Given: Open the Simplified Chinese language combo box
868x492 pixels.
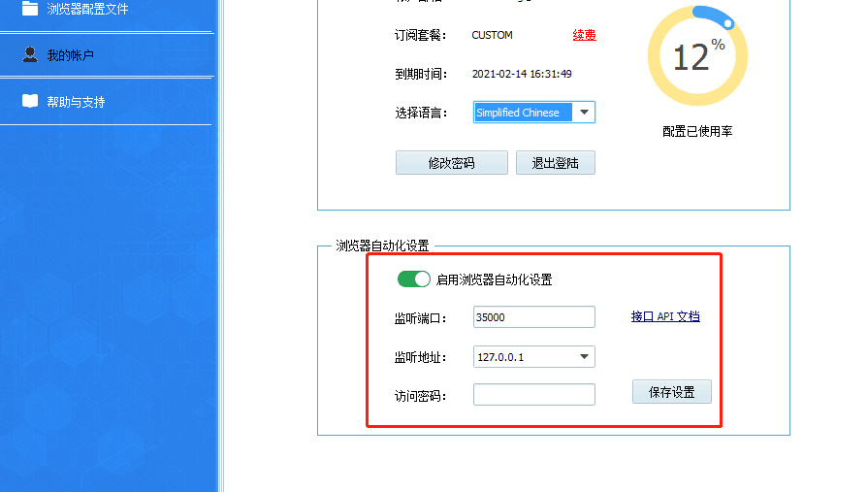Looking at the screenshot, I should [x=524, y=113].
